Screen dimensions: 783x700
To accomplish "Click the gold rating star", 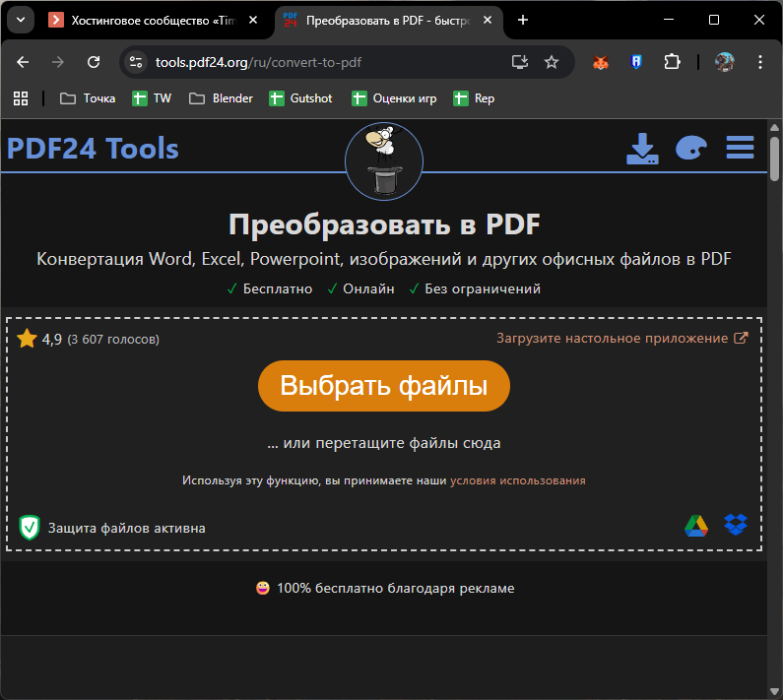I will click(x=27, y=339).
